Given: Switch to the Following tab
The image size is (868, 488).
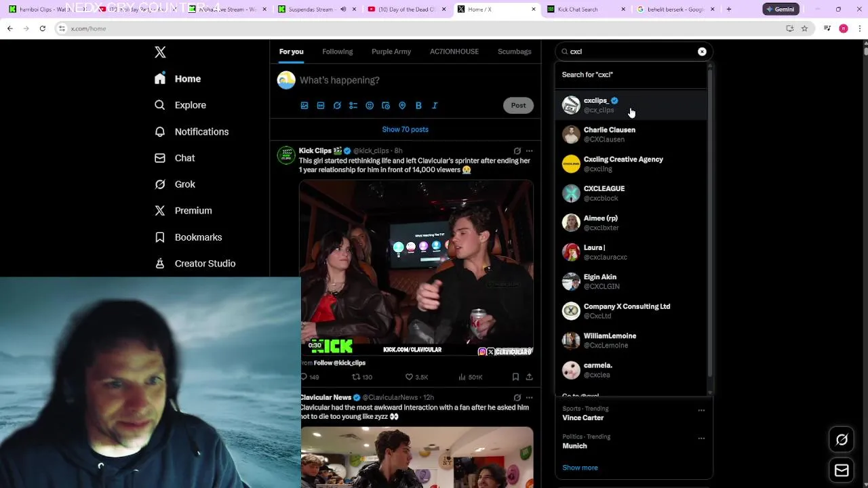Looking at the screenshot, I should 338,52.
